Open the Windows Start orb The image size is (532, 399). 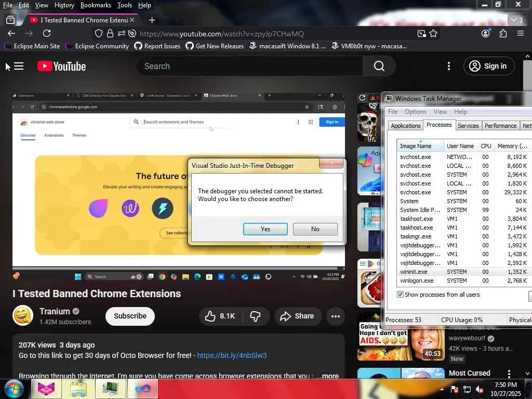point(14,389)
